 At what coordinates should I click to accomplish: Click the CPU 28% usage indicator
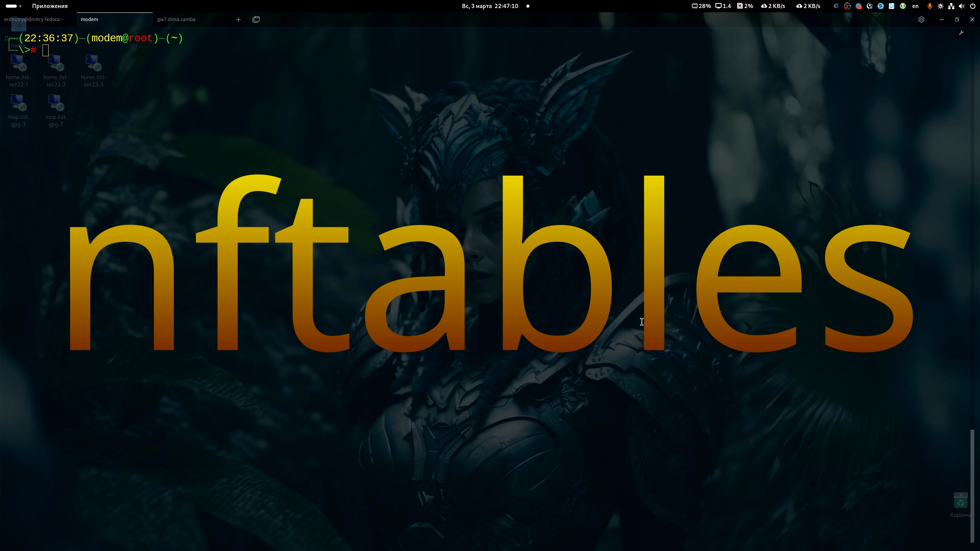(x=701, y=6)
